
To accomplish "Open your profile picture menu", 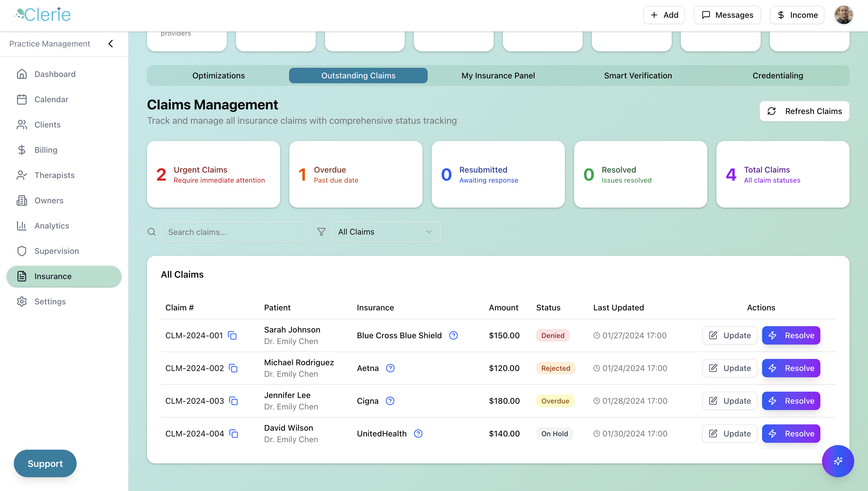I will (x=844, y=15).
